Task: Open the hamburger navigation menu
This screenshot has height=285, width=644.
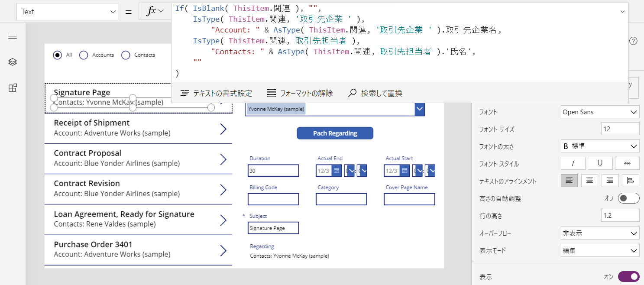Action: coord(13,36)
